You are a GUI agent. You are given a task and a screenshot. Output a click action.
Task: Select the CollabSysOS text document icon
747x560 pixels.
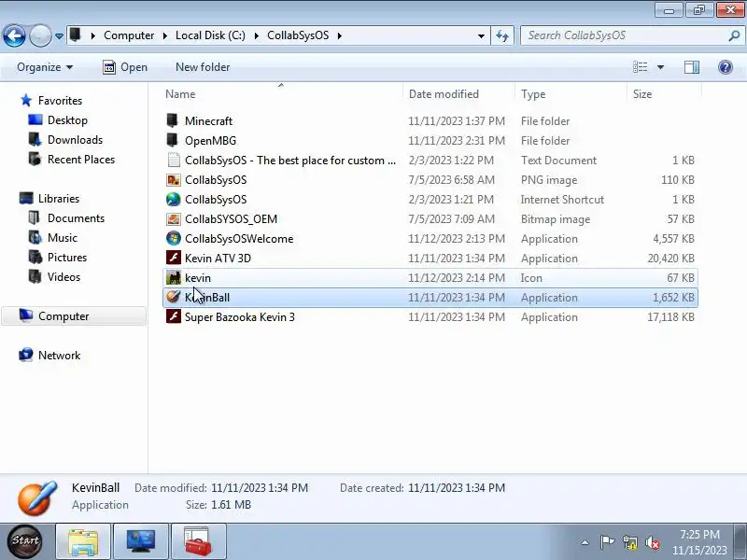tap(174, 160)
